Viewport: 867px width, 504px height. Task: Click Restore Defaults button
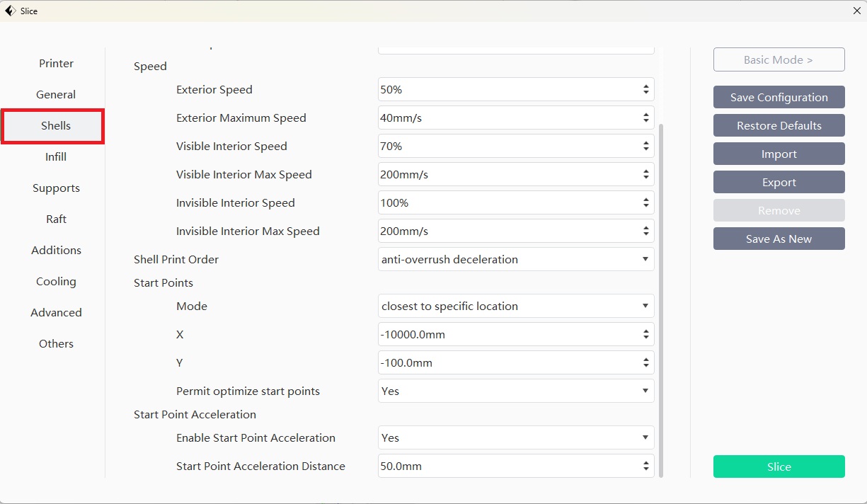pos(779,125)
